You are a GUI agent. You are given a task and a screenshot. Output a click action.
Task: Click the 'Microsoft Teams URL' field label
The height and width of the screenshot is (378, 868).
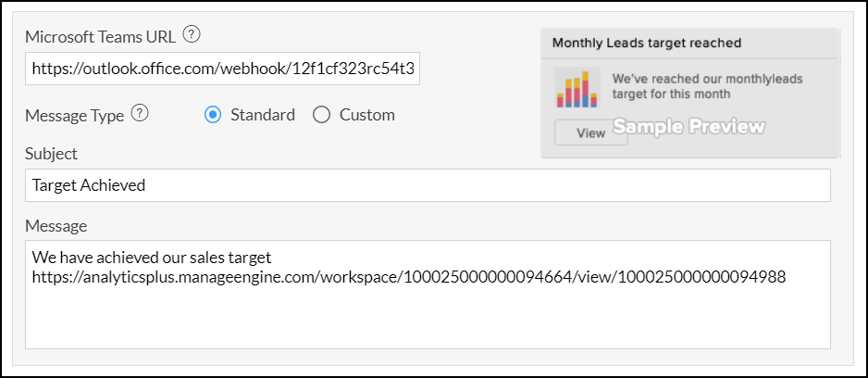[x=99, y=37]
